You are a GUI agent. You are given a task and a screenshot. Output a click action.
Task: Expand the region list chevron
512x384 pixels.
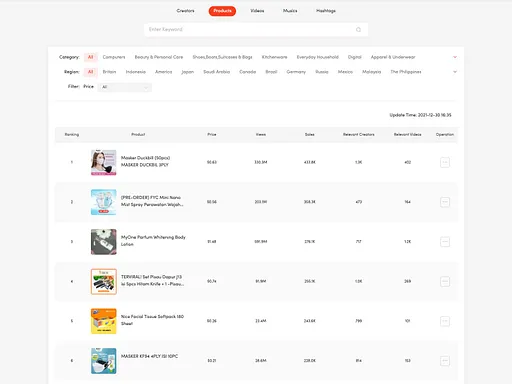click(x=455, y=72)
